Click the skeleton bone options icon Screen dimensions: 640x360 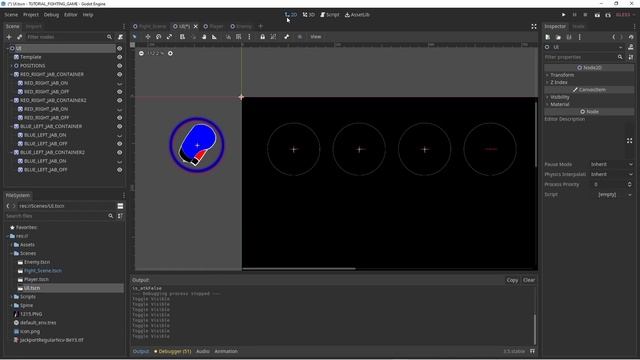pos(287,37)
